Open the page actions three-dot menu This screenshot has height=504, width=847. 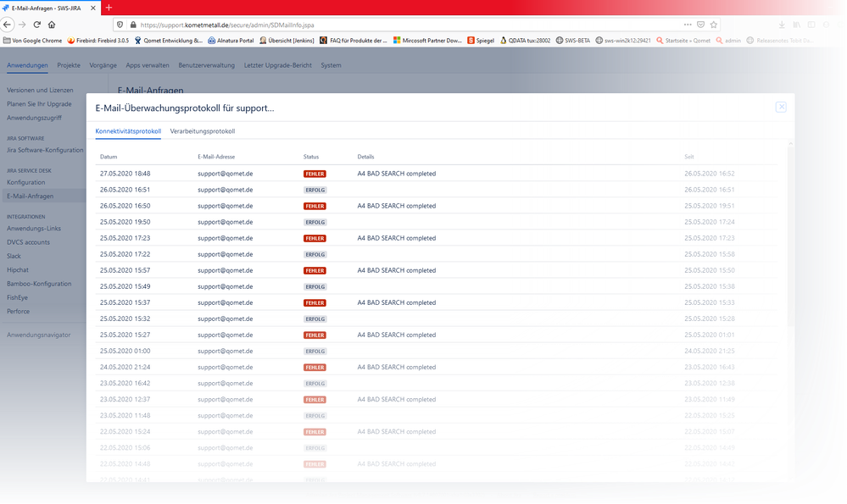point(687,25)
